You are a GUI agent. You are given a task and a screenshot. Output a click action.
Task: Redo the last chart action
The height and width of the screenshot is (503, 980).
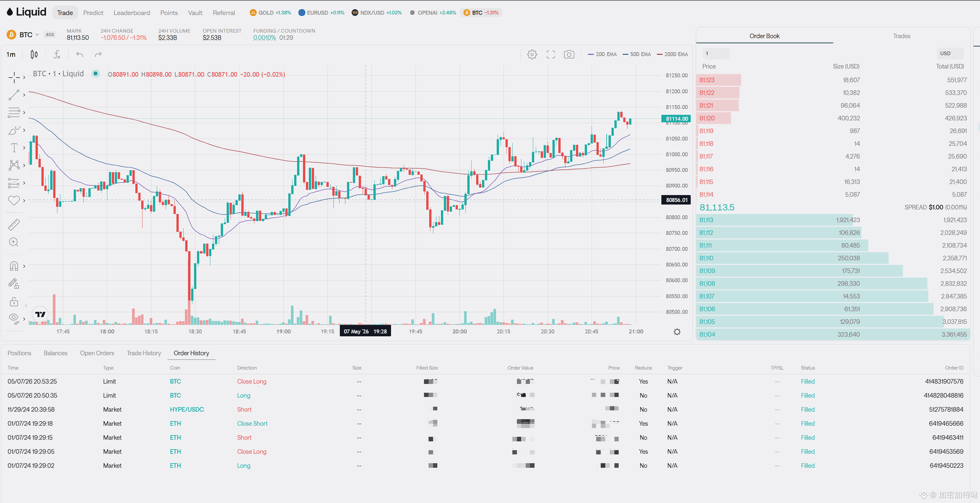coord(98,54)
